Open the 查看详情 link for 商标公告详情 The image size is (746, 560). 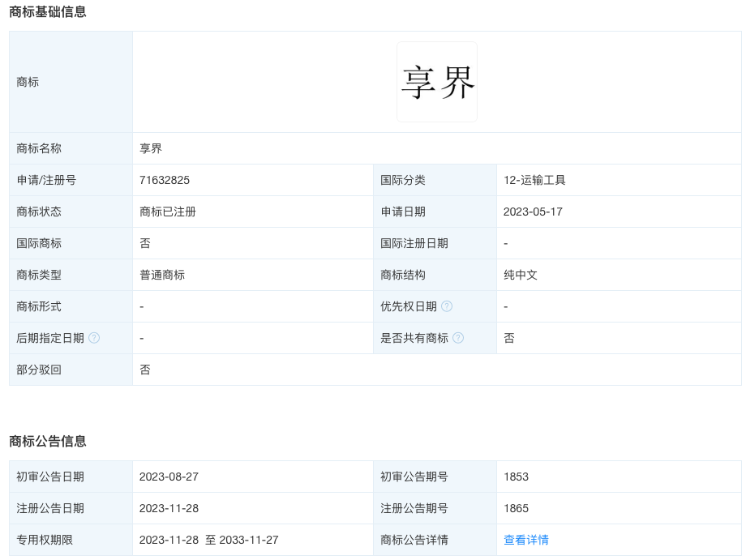point(525,540)
